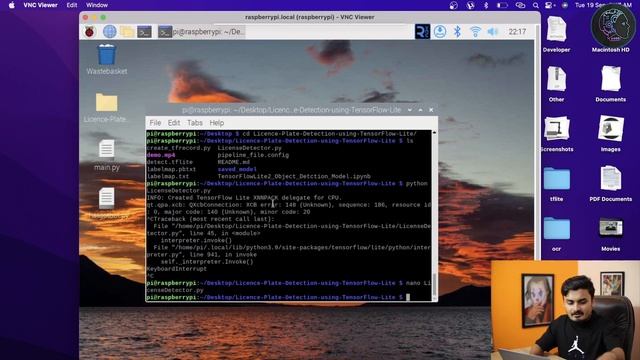
Task: Open the terminal File menu
Action: [x=155, y=123]
